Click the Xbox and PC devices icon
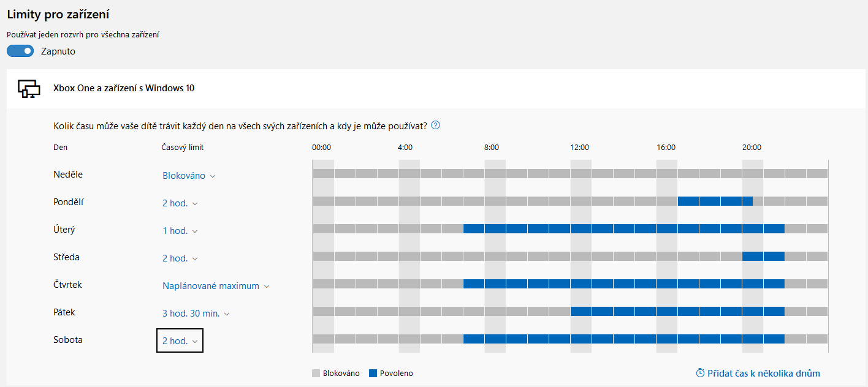 (28, 89)
